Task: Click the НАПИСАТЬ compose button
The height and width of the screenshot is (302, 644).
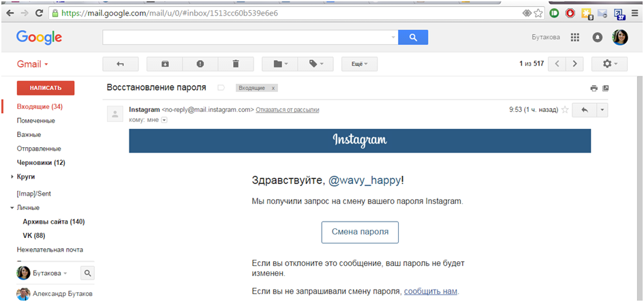Action: 46,88
